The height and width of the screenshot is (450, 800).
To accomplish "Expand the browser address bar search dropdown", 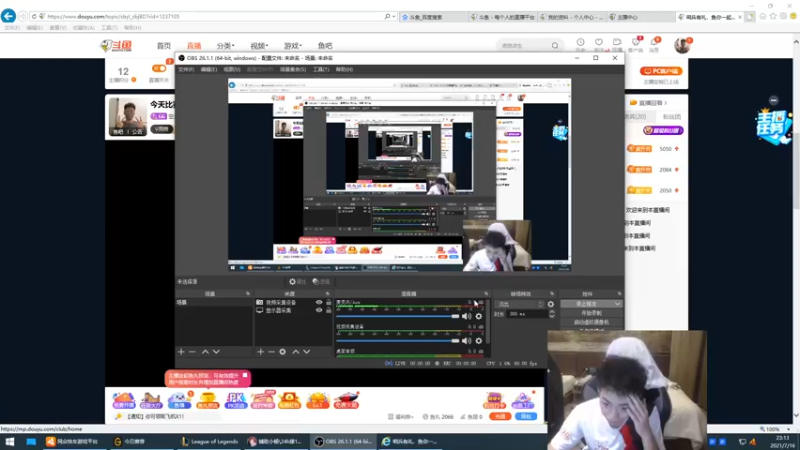I will click(394, 16).
